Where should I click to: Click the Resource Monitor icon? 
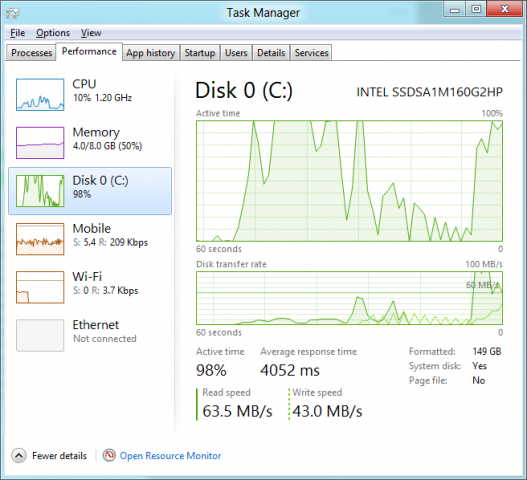click(x=109, y=455)
